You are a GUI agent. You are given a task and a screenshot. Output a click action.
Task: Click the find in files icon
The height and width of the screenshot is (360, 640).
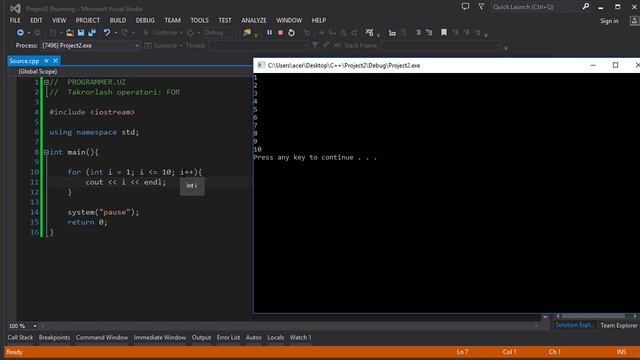[247, 33]
